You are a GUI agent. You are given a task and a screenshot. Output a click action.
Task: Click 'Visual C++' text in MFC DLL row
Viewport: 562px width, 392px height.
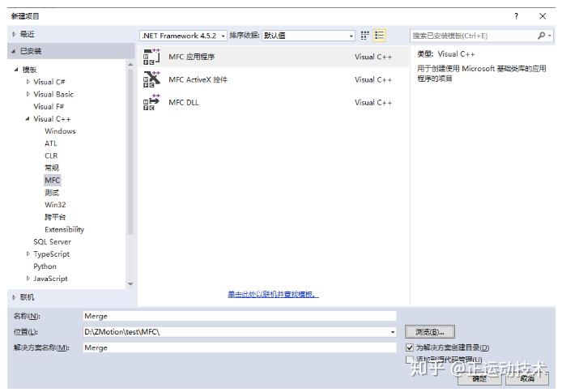373,103
